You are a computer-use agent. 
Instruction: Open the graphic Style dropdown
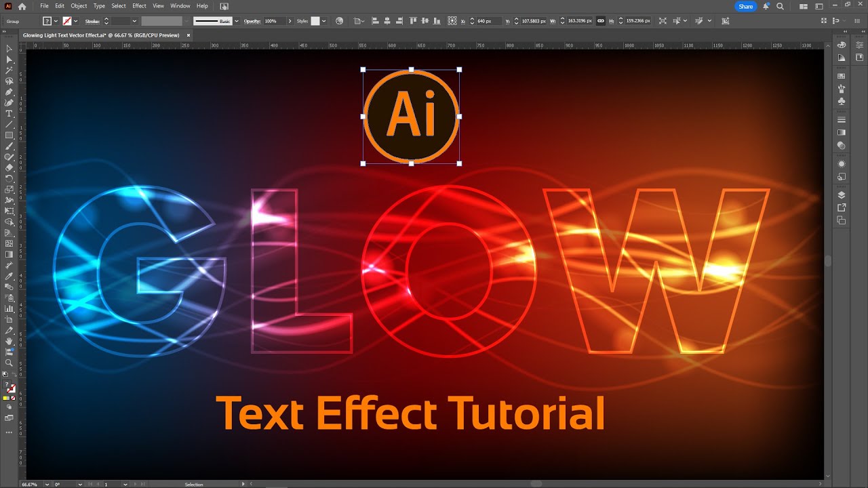click(323, 21)
